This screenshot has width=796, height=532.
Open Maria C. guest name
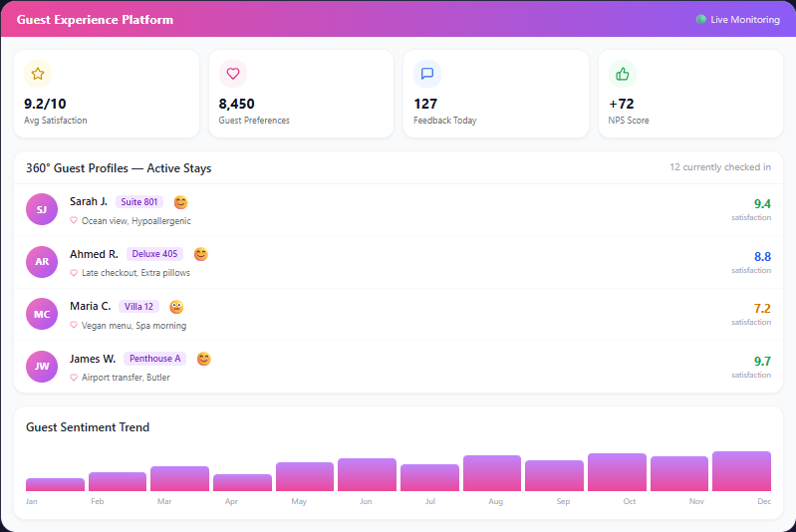90,306
